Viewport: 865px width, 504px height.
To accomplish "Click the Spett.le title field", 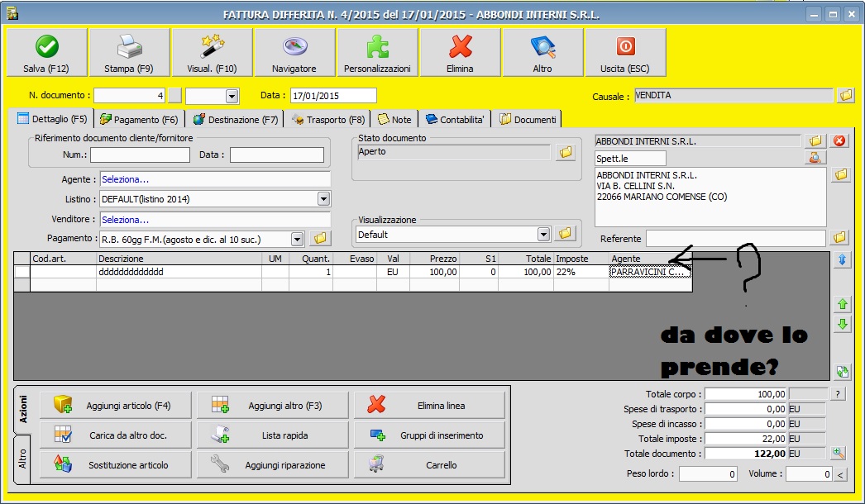I will pyautogui.click(x=630, y=159).
